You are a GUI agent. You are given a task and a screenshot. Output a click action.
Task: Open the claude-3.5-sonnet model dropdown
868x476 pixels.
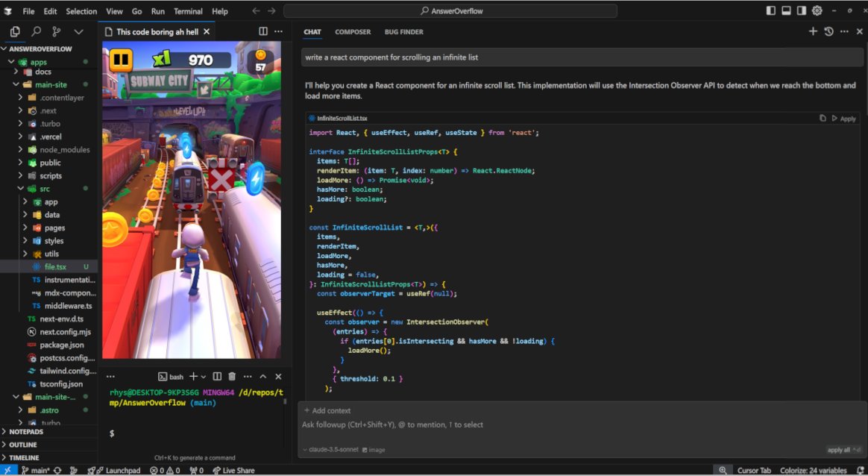(331, 449)
